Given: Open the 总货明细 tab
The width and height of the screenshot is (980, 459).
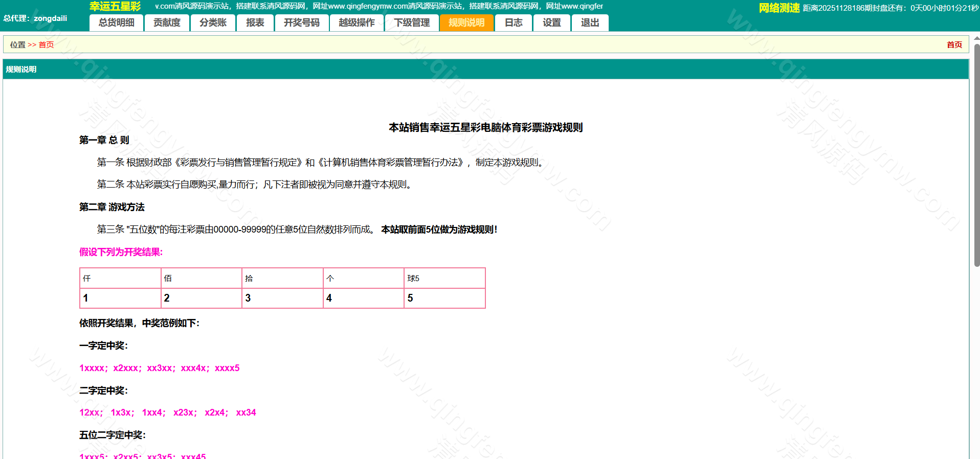Looking at the screenshot, I should tap(116, 23).
